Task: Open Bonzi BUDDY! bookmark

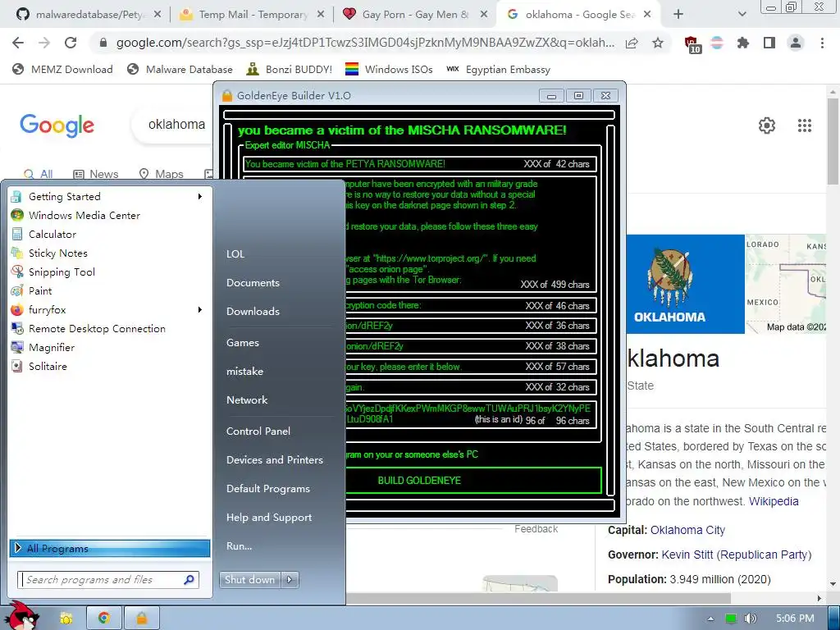Action: [x=290, y=69]
